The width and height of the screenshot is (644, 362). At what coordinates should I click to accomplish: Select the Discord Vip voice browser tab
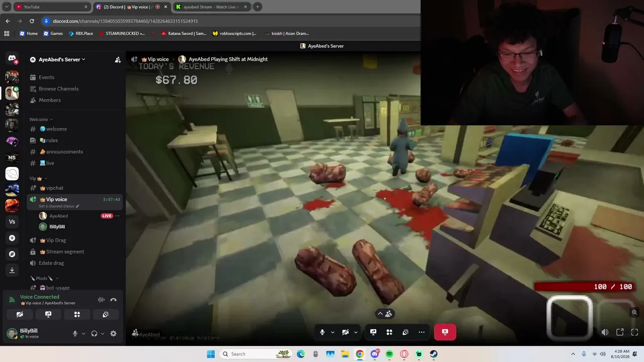[132, 7]
